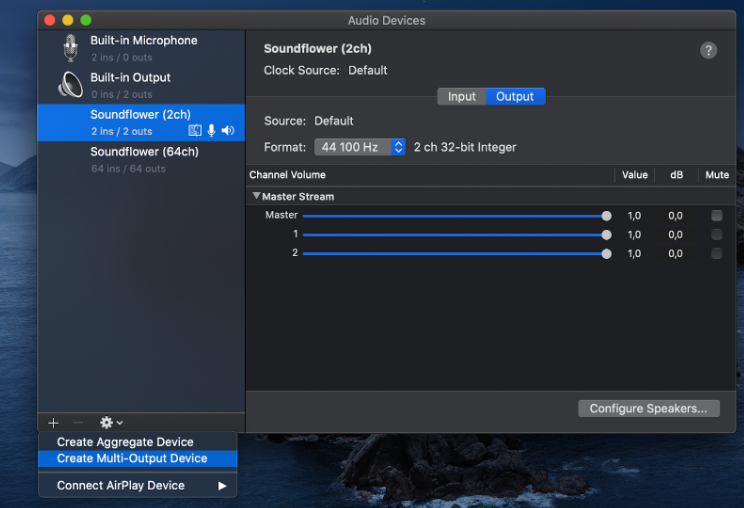Click the Built-in Microphone icon
The height and width of the screenshot is (508, 744).
point(69,48)
